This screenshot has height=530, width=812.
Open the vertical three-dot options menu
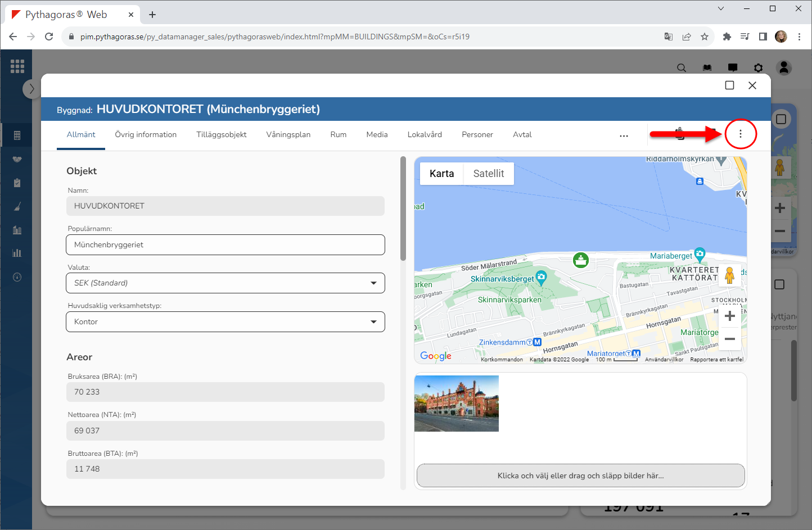[740, 134]
